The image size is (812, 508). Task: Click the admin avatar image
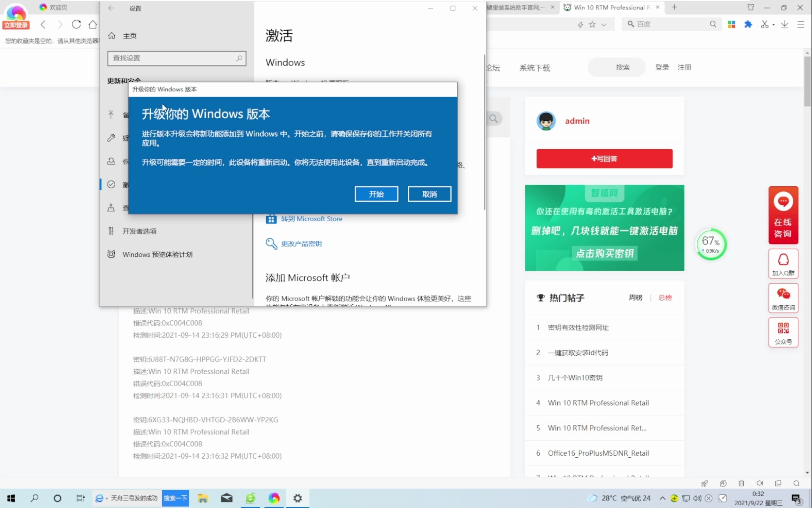tap(546, 121)
